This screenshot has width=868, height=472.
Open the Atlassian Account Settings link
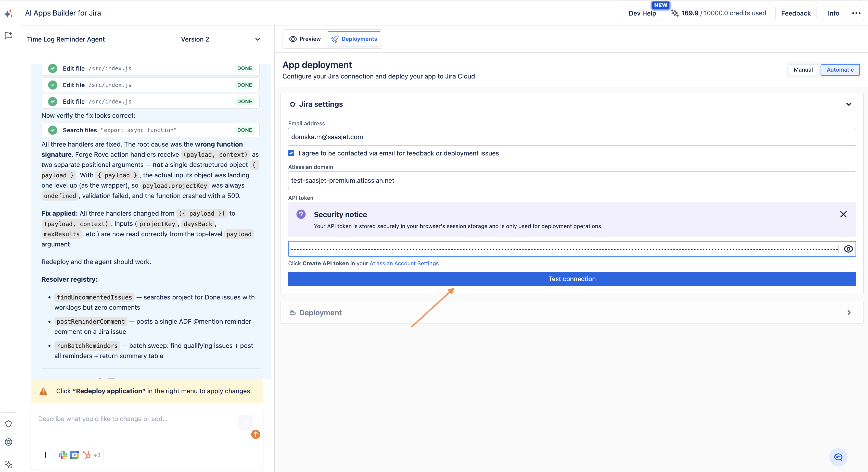[x=404, y=264]
